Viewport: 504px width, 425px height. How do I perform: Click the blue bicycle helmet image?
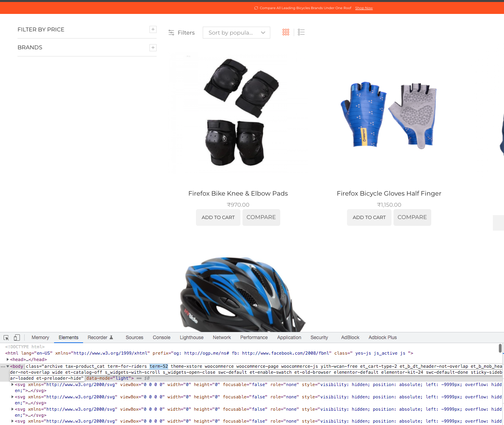(x=242, y=294)
